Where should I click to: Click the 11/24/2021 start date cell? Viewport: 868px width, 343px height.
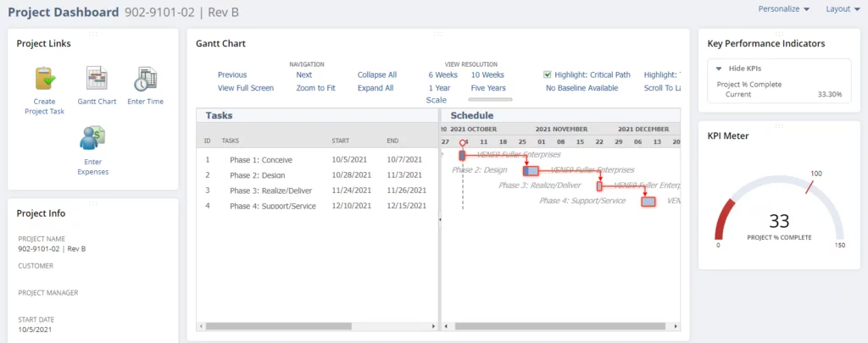point(352,191)
